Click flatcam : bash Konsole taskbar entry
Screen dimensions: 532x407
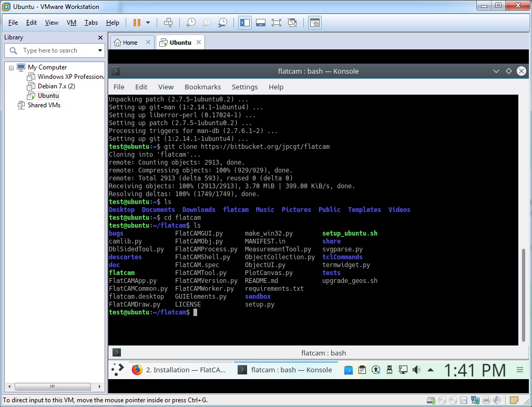coord(285,370)
